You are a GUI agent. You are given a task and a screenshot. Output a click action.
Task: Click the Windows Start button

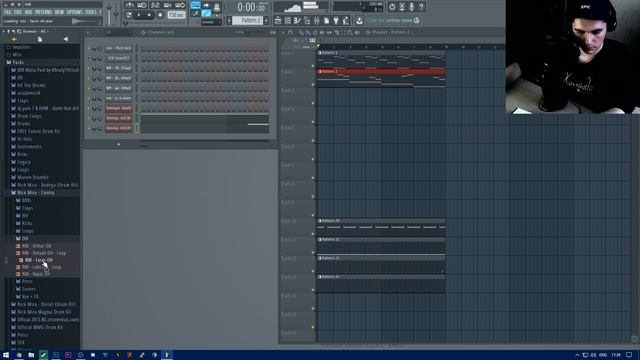click(x=6, y=355)
